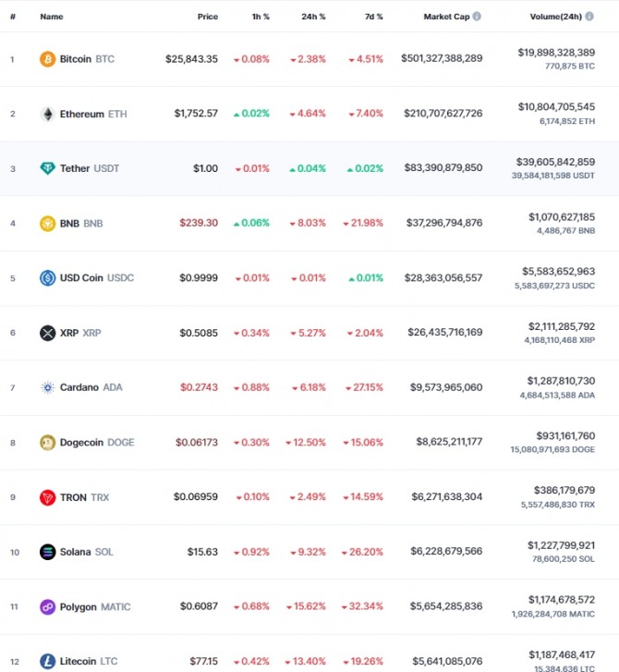This screenshot has width=619, height=672.
Task: Sort by 7d % column header
Action: pyautogui.click(x=373, y=17)
